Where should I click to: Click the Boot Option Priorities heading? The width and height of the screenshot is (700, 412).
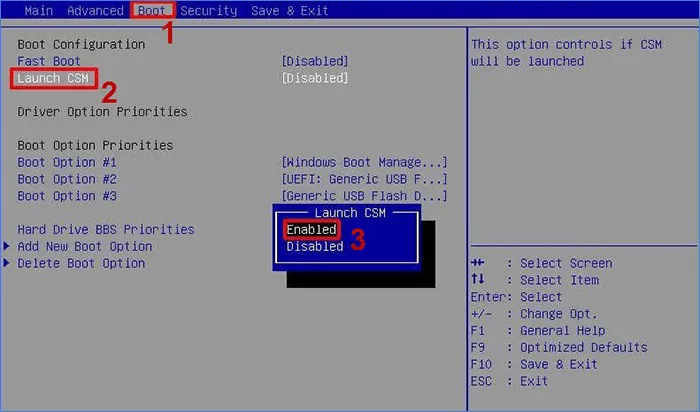(x=95, y=146)
